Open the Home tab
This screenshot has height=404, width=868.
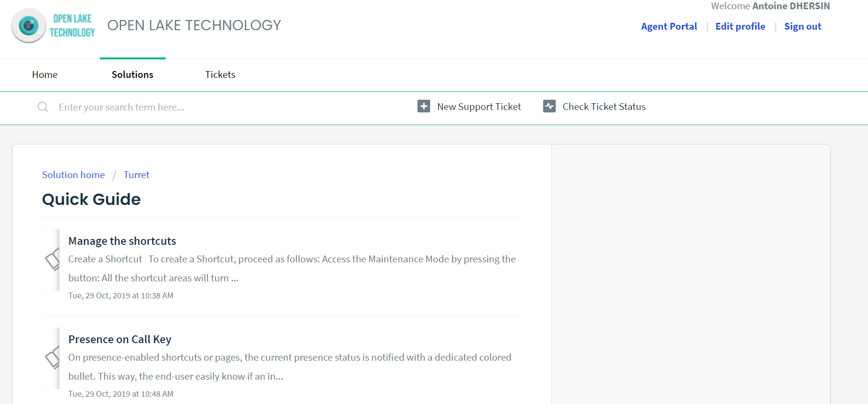pos(45,74)
